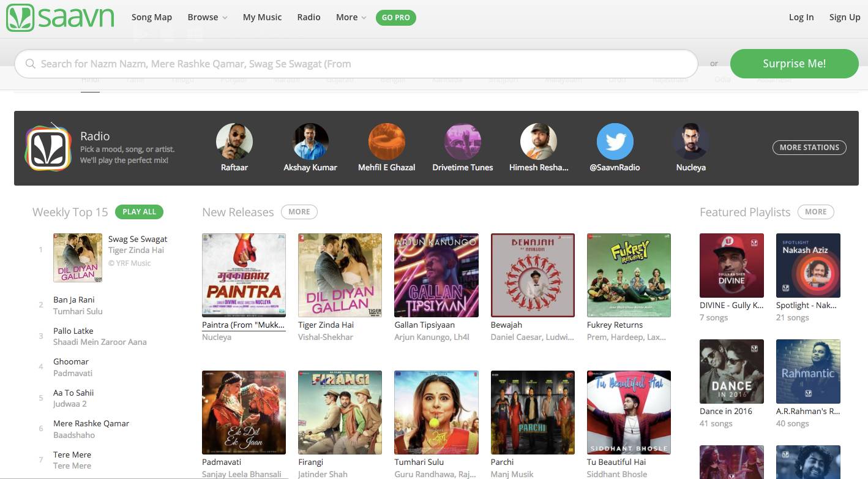Viewport: 868px width, 479px height.
Task: Open the Fukrey Returns album cover
Action: tap(629, 275)
